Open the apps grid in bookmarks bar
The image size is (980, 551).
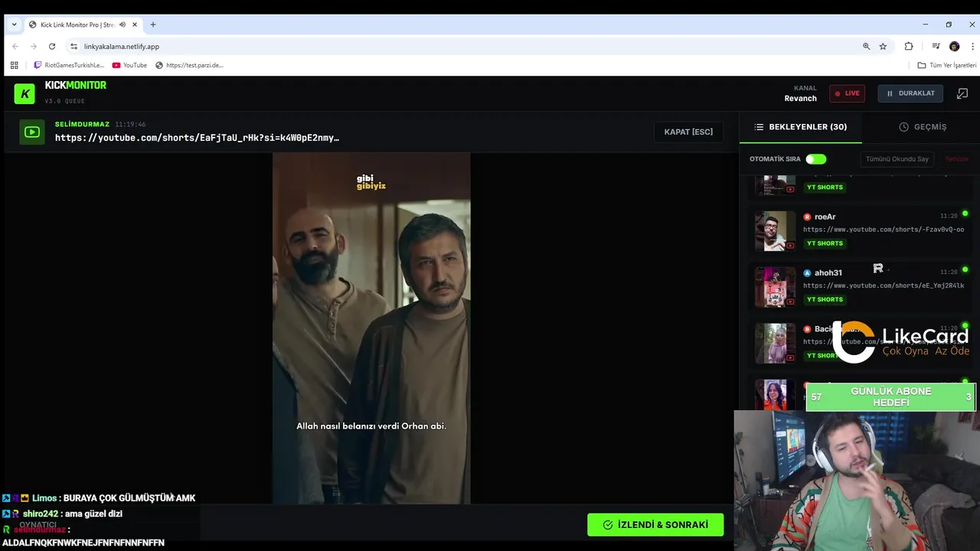[x=14, y=65]
